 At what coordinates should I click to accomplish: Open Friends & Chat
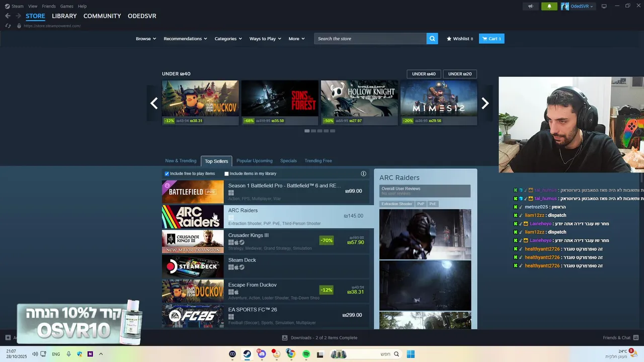(x=620, y=338)
